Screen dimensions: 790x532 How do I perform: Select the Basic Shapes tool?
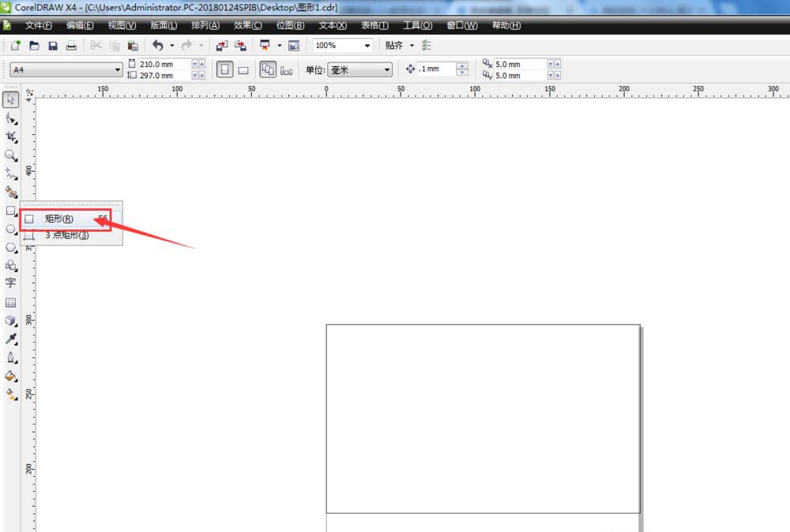[11, 265]
